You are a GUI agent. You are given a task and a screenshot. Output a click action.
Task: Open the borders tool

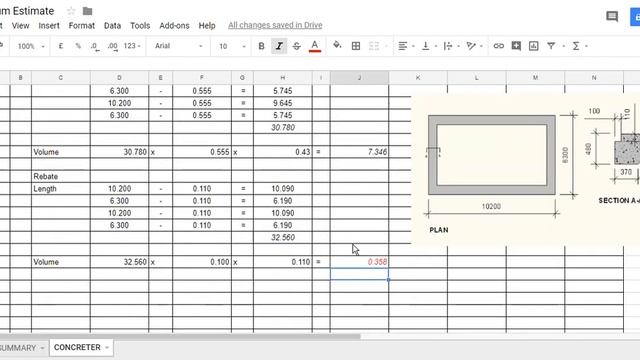356,46
